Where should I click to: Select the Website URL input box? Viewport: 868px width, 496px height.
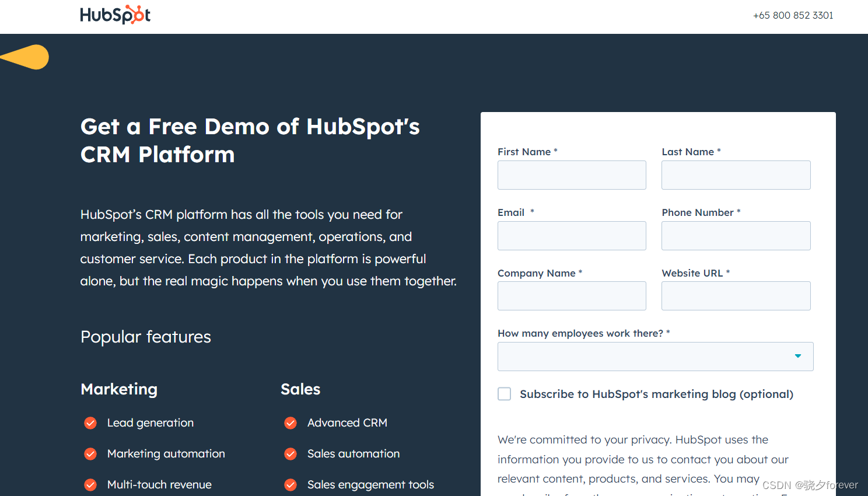(x=736, y=296)
